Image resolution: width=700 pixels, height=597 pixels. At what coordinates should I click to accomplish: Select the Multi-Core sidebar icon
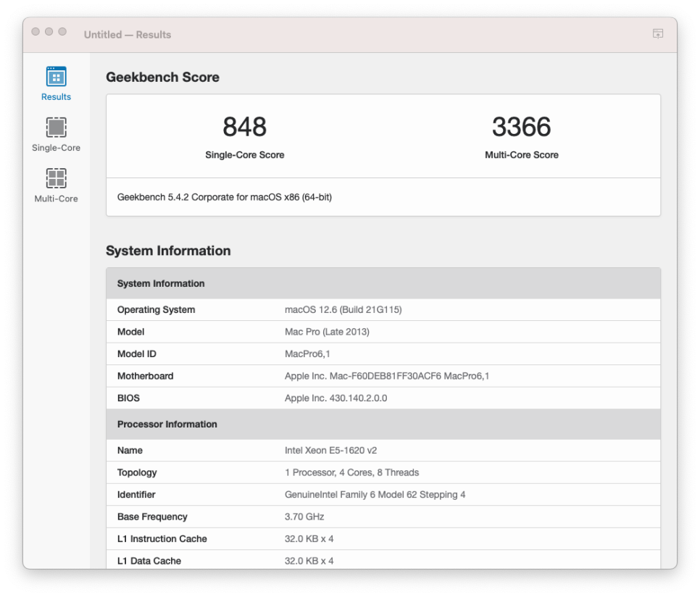click(57, 178)
